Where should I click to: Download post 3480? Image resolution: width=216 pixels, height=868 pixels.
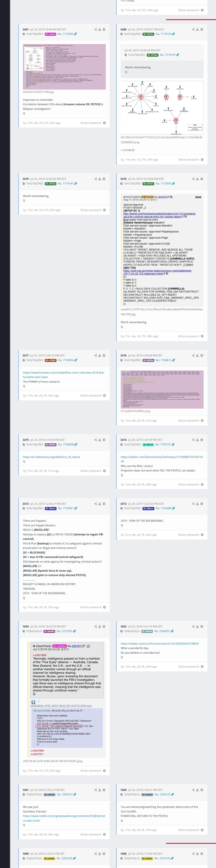pos(198,29)
